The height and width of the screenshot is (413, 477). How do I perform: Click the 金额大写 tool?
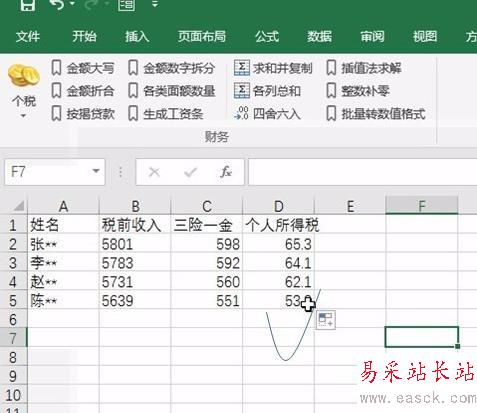(x=83, y=68)
